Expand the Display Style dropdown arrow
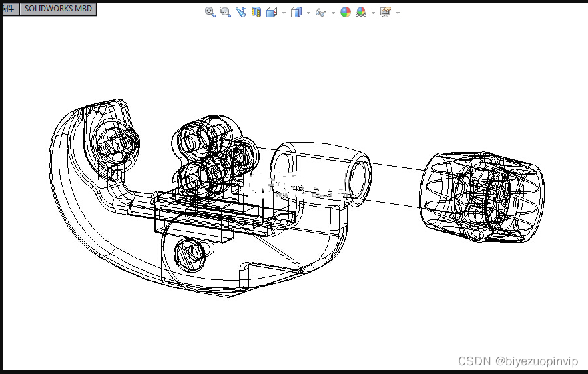Viewport: 588px width, 374px height. 308,13
